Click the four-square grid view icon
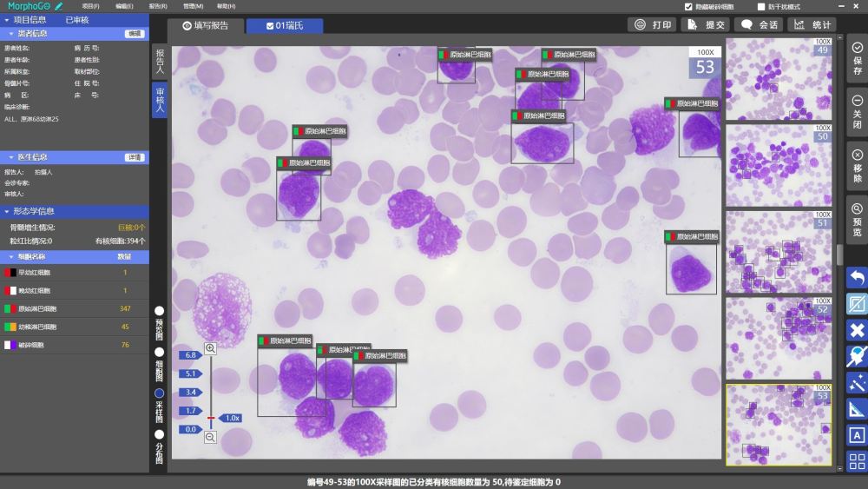Screen dimensions: 868x489 tap(857, 460)
